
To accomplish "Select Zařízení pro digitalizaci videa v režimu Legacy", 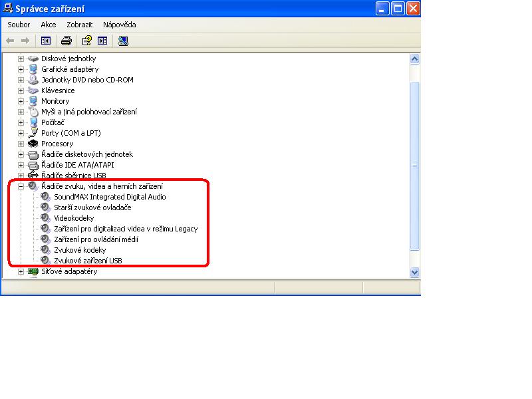I will [x=126, y=229].
